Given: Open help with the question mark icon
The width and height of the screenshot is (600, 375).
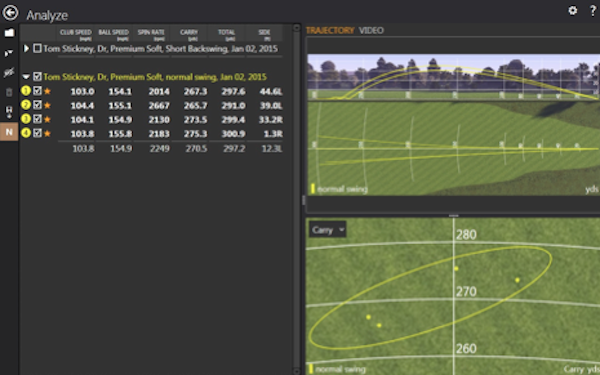Looking at the screenshot, I should pyautogui.click(x=593, y=11).
